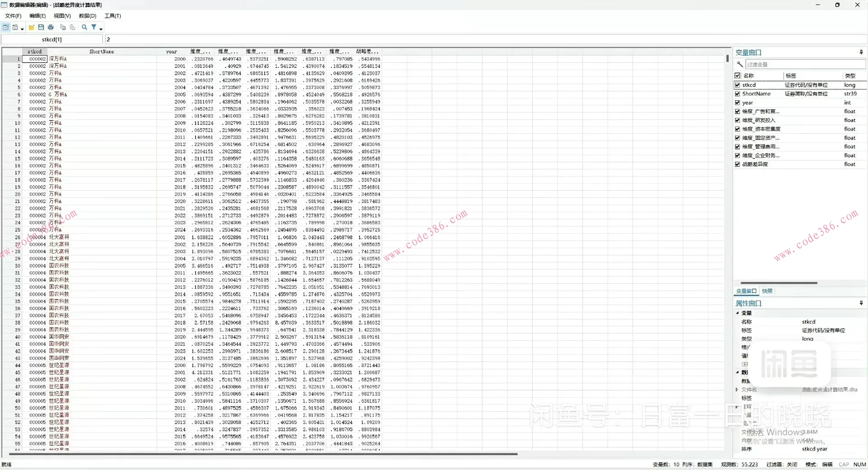Uncheck the 维度_资本密集度 variable checkbox
The height and width of the screenshot is (470, 868).
[x=738, y=129]
